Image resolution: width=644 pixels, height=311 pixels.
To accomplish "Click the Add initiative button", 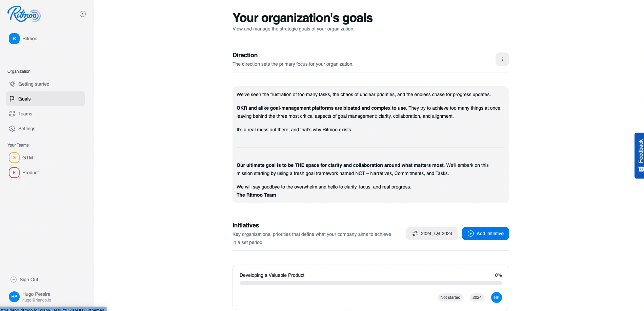I will pyautogui.click(x=485, y=234).
